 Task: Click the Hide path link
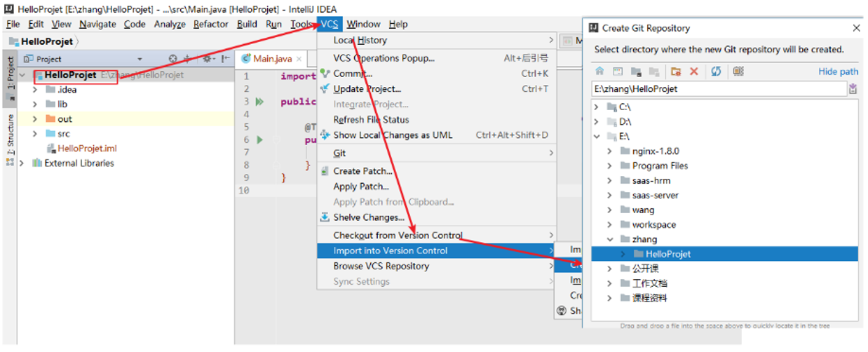tap(839, 72)
